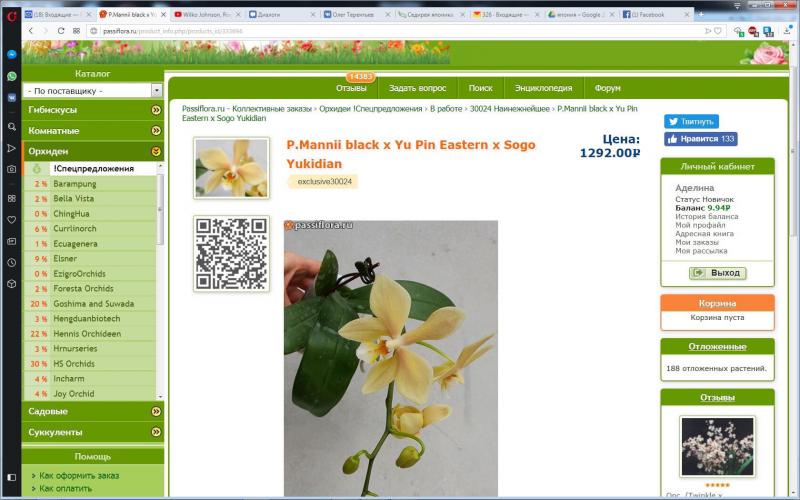
Task: Click the Opera snapshot camera icon
Action: click(x=11, y=169)
